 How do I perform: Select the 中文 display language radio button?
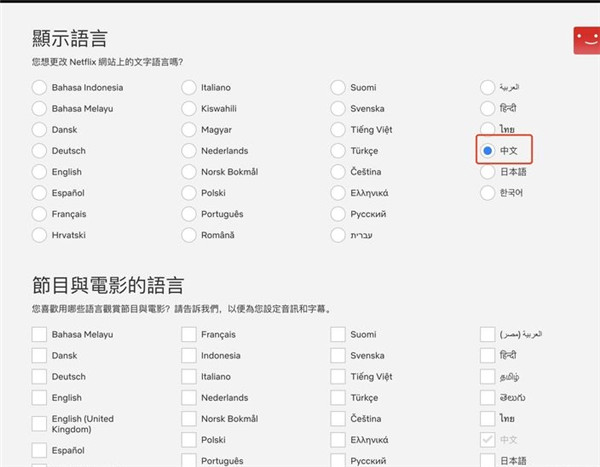pyautogui.click(x=488, y=151)
